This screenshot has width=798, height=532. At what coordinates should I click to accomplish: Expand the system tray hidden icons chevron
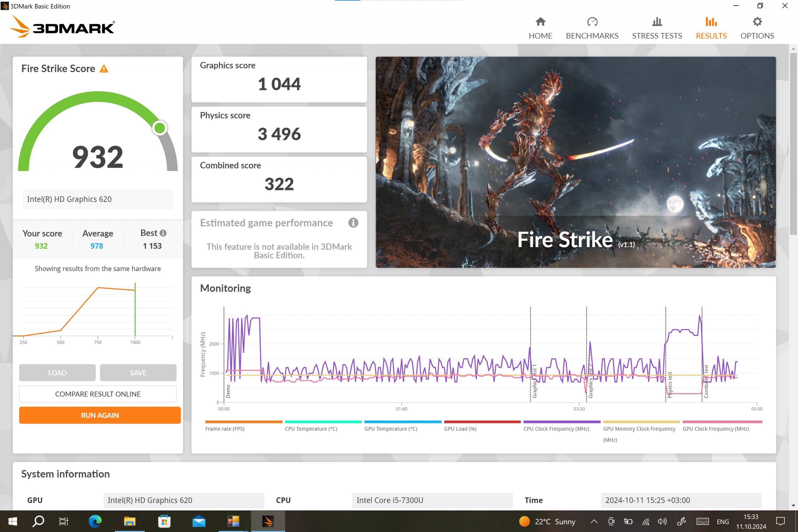point(594,521)
